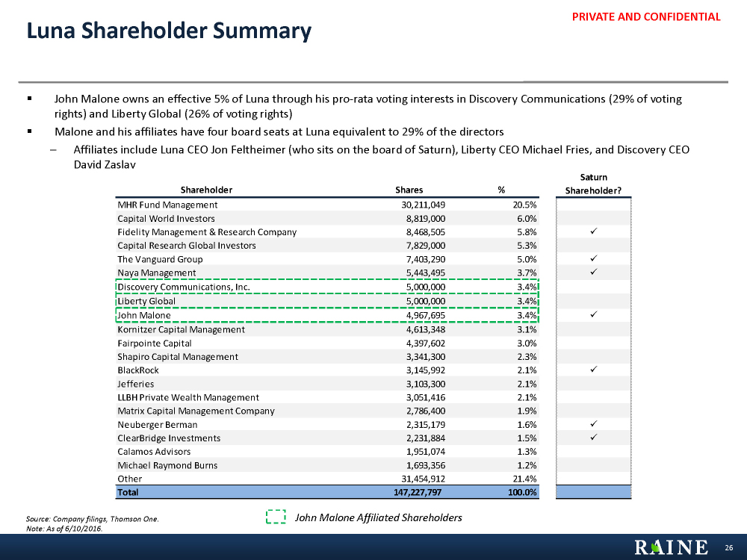
Task: Click the checkmark in Neuberger Berman row
Action: (592, 424)
